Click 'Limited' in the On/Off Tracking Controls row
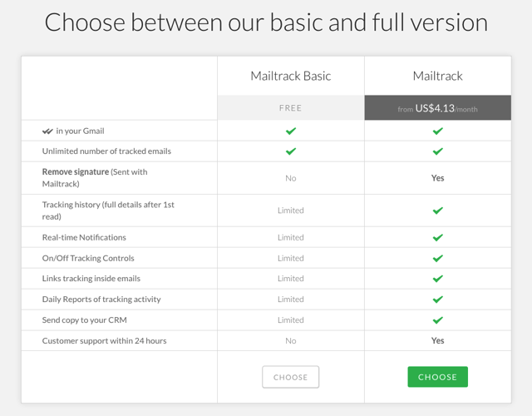 tap(291, 258)
